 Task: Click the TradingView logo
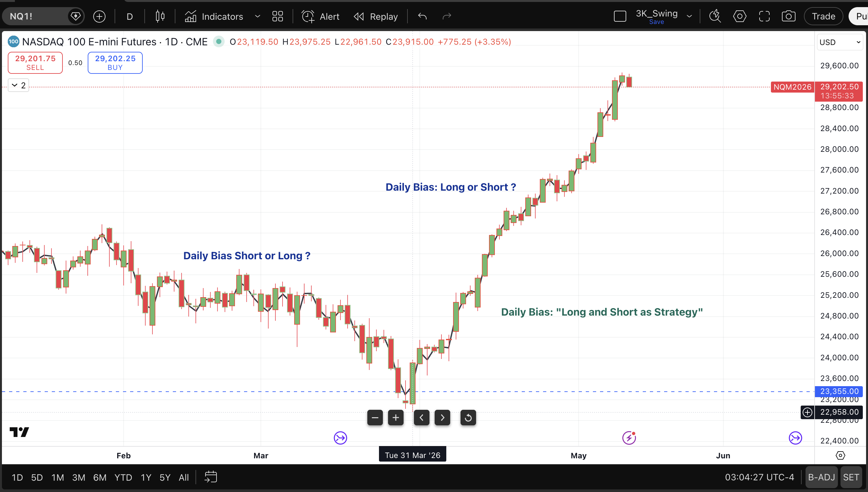tap(19, 432)
